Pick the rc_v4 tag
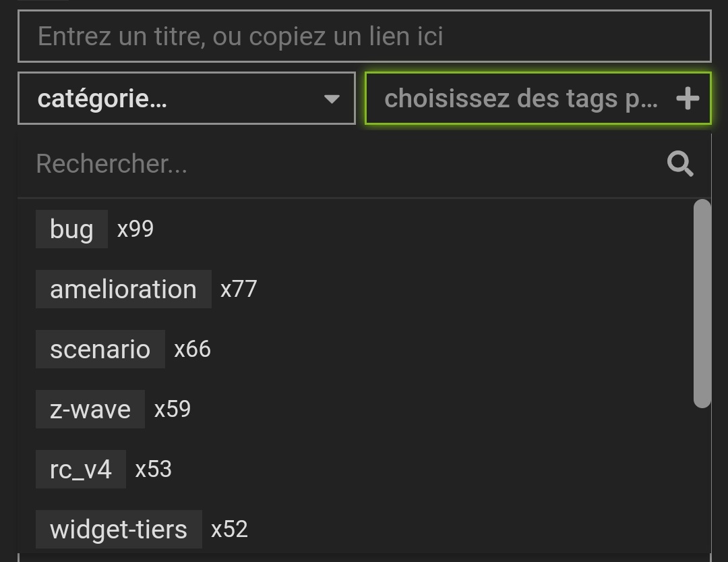 point(81,469)
